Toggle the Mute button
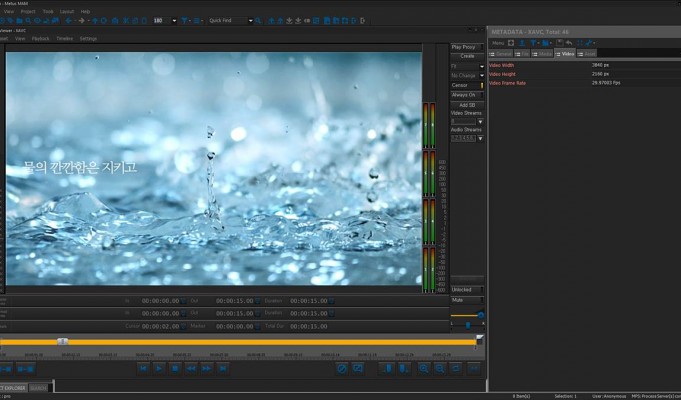Viewport: 681px width, 400px height. 467,300
